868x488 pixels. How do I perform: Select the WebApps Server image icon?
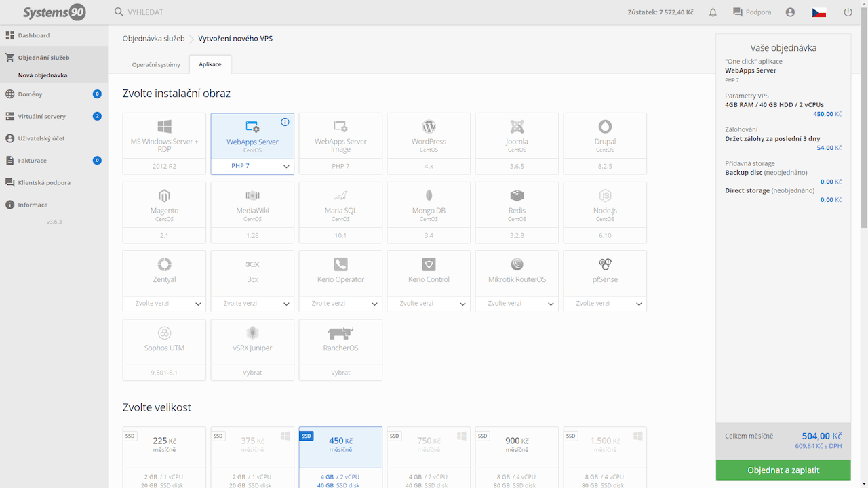pyautogui.click(x=252, y=127)
